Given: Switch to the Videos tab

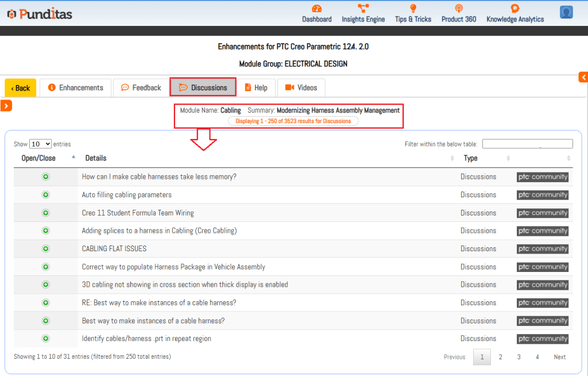Looking at the screenshot, I should (301, 88).
